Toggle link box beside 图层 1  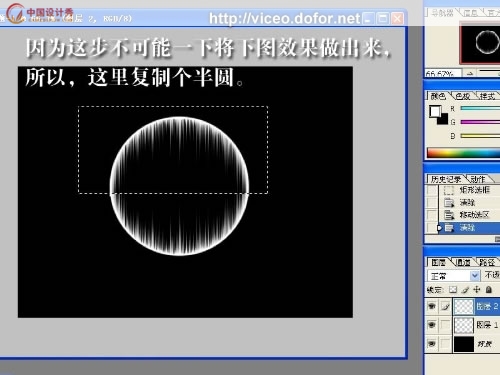coord(446,324)
